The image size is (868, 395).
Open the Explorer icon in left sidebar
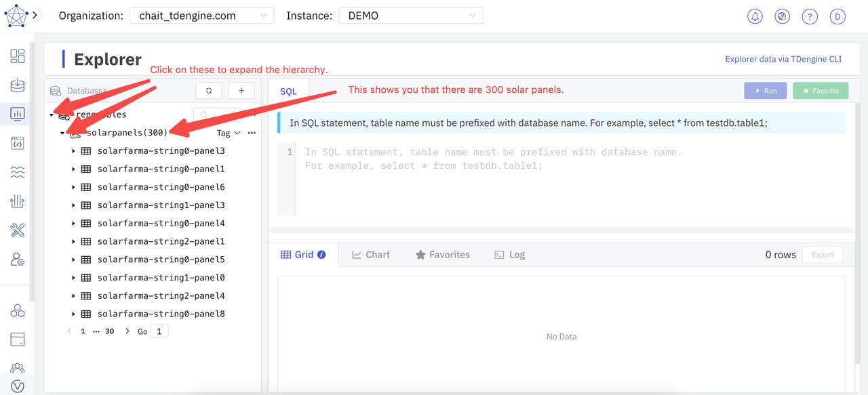point(18,114)
